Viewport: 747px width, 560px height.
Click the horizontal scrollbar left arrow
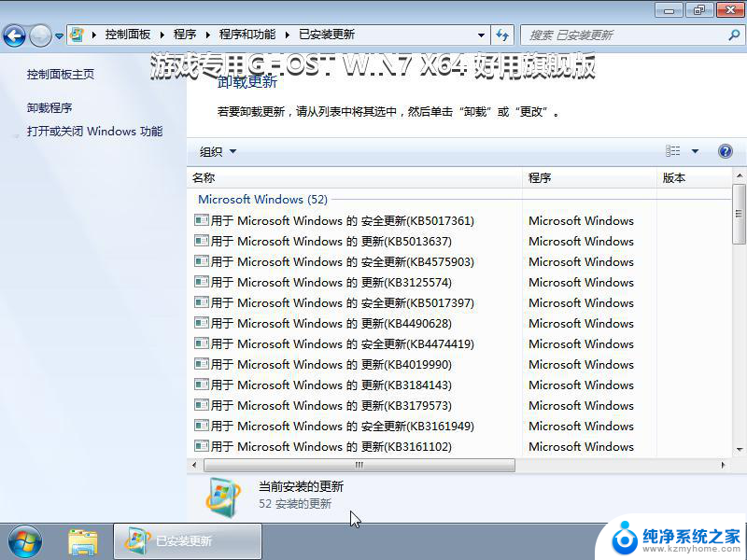click(194, 465)
